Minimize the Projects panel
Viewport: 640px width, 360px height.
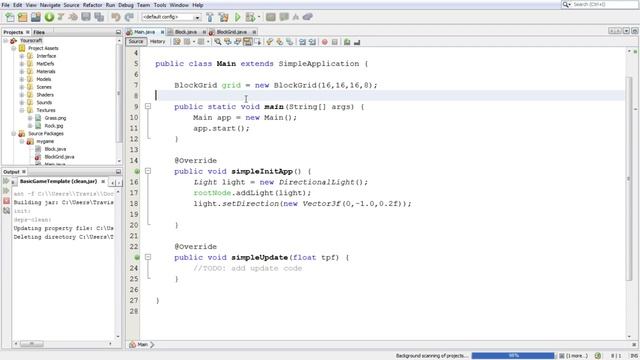[118, 32]
